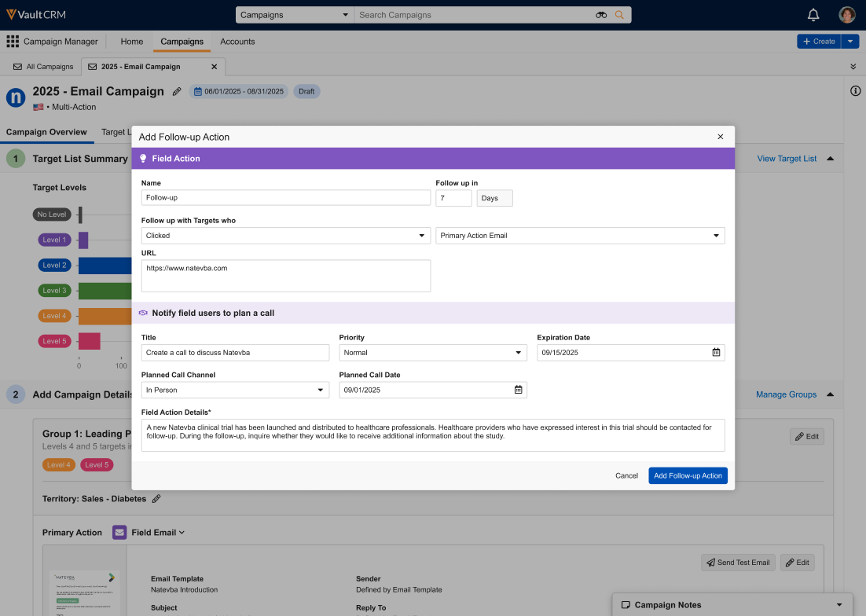Expand the Primary Action Email dropdown

click(x=580, y=236)
